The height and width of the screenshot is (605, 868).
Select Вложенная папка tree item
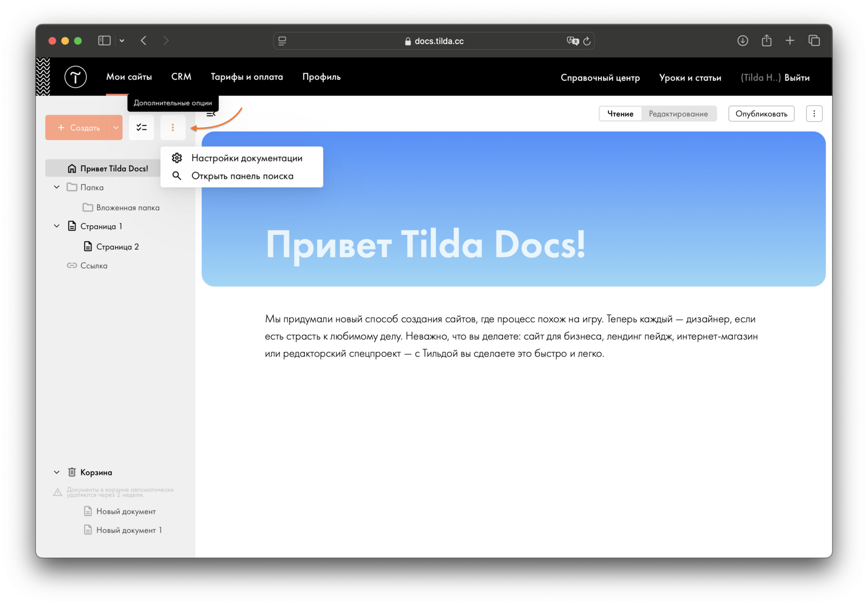click(x=128, y=208)
